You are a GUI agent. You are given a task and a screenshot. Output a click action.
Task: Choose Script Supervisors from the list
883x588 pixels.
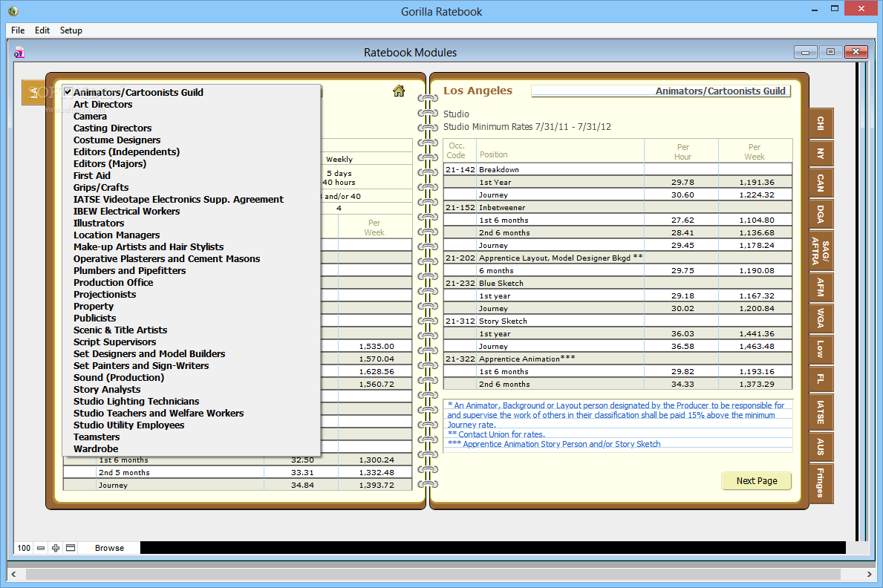[x=192, y=342]
